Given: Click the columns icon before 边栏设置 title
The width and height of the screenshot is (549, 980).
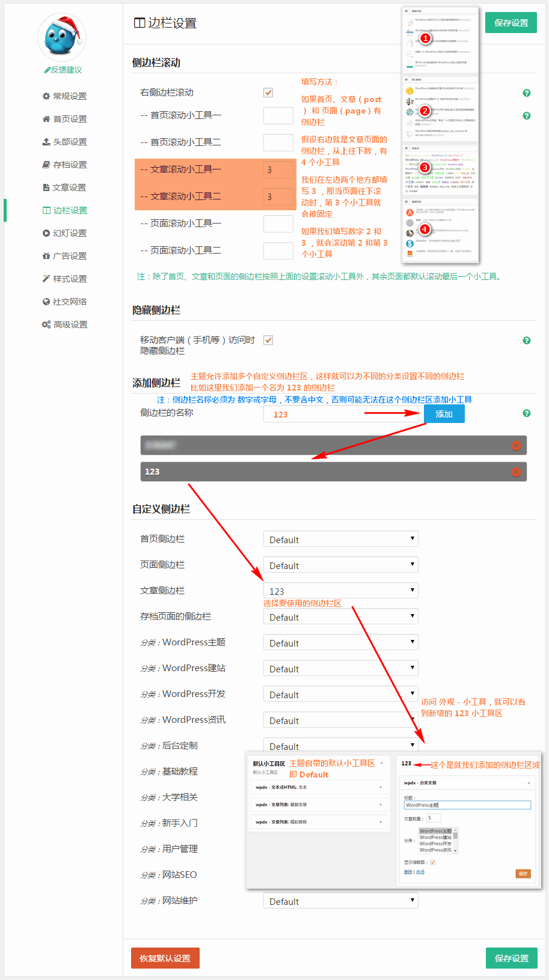Looking at the screenshot, I should pyautogui.click(x=140, y=23).
